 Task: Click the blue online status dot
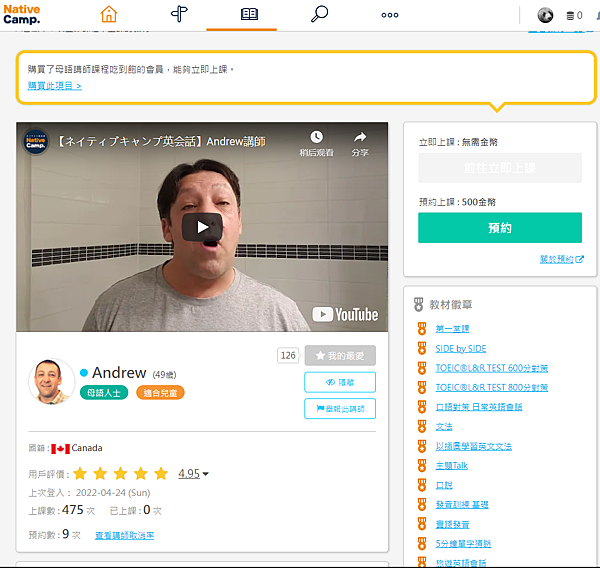(x=84, y=372)
